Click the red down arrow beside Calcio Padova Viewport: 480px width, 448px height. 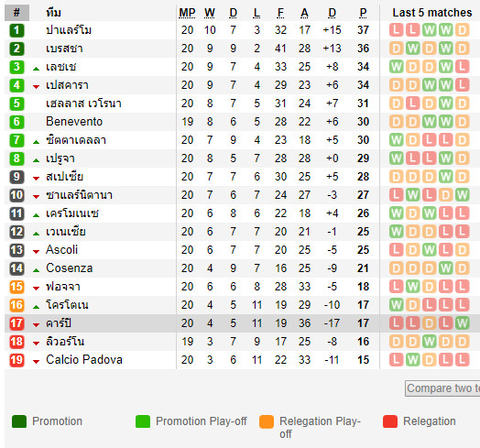click(36, 362)
